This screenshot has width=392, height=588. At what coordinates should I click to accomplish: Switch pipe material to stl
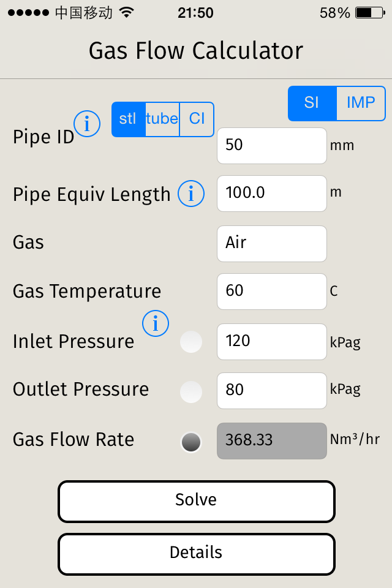click(x=128, y=119)
